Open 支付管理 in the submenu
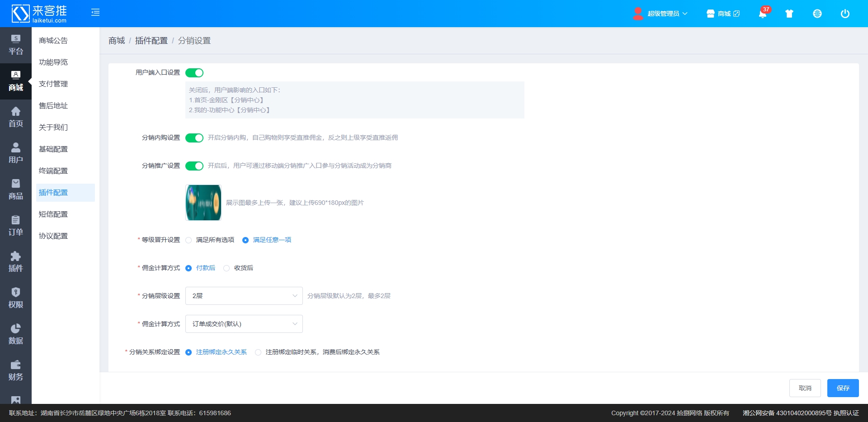The width and height of the screenshot is (868, 422). click(x=53, y=84)
